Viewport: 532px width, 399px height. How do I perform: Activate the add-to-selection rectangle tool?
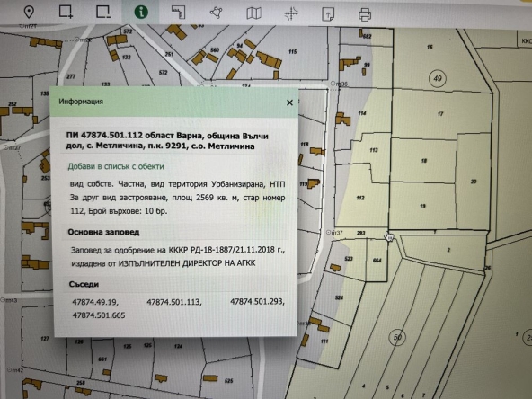point(66,12)
